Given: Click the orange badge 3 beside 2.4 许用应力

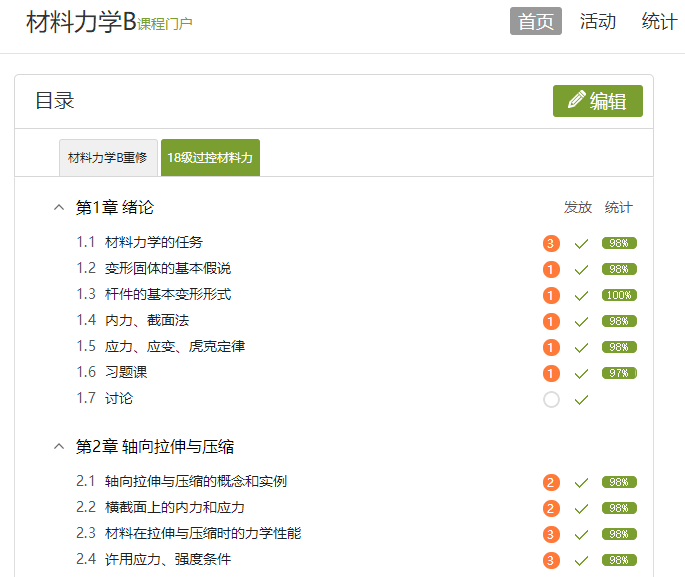Looking at the screenshot, I should point(551,560).
